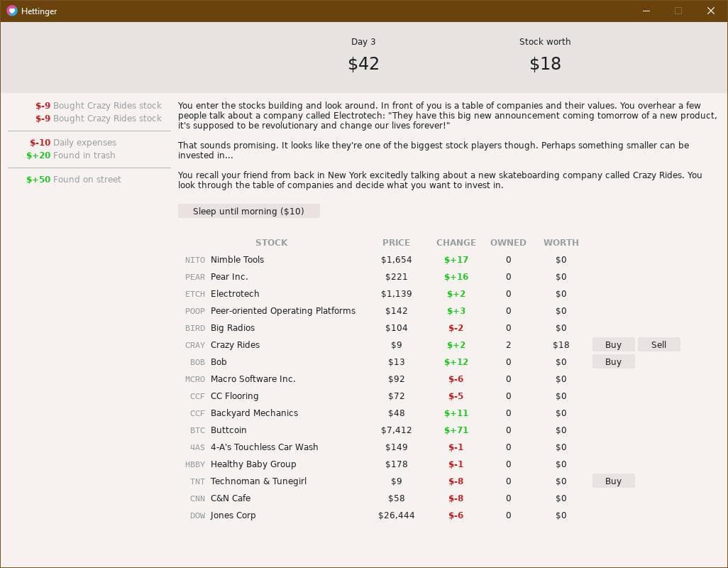Click the ETCH ticker symbol
This screenshot has width=728, height=568.
(x=194, y=294)
